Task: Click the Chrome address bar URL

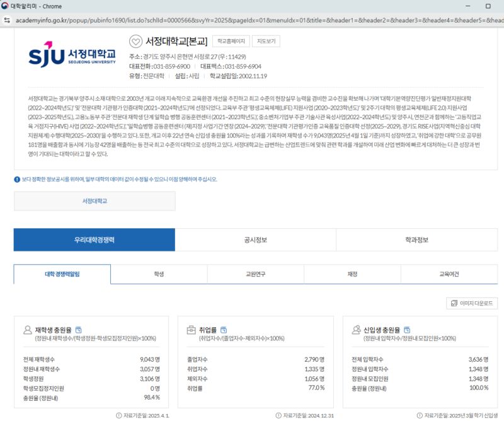Action: (x=259, y=20)
